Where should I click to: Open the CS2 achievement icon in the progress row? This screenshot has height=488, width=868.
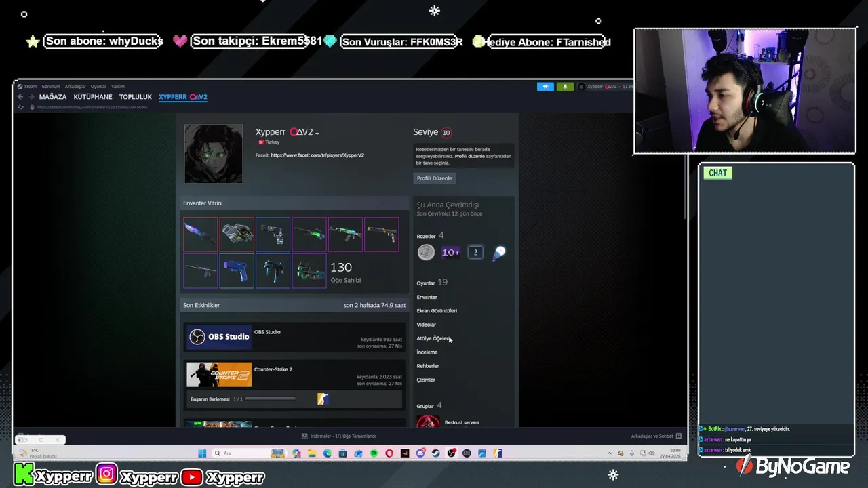323,399
